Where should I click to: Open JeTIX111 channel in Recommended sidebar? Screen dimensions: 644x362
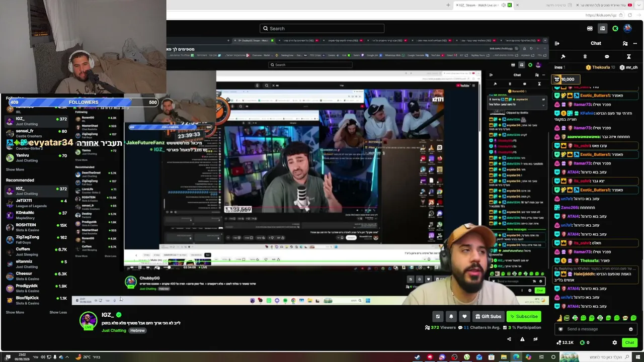(x=36, y=203)
